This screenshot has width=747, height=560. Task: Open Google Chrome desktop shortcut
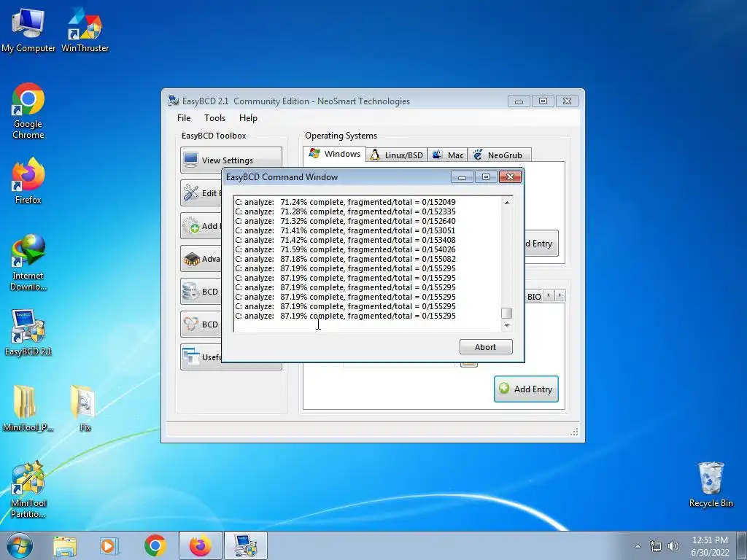[28, 111]
